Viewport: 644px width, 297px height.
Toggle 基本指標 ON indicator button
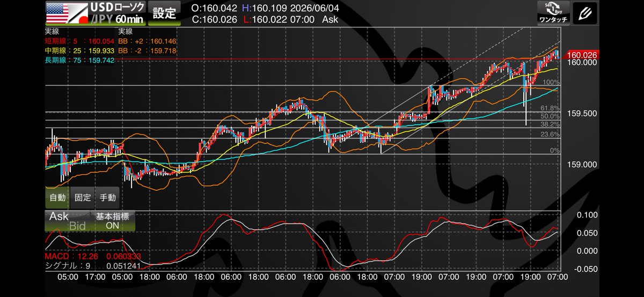coord(113,221)
